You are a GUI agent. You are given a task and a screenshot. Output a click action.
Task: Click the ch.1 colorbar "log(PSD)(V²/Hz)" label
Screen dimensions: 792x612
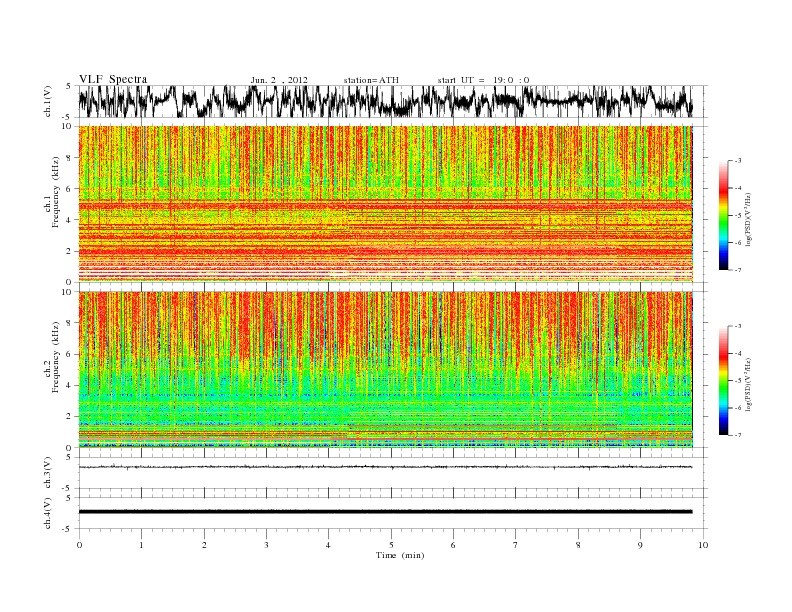click(x=748, y=219)
